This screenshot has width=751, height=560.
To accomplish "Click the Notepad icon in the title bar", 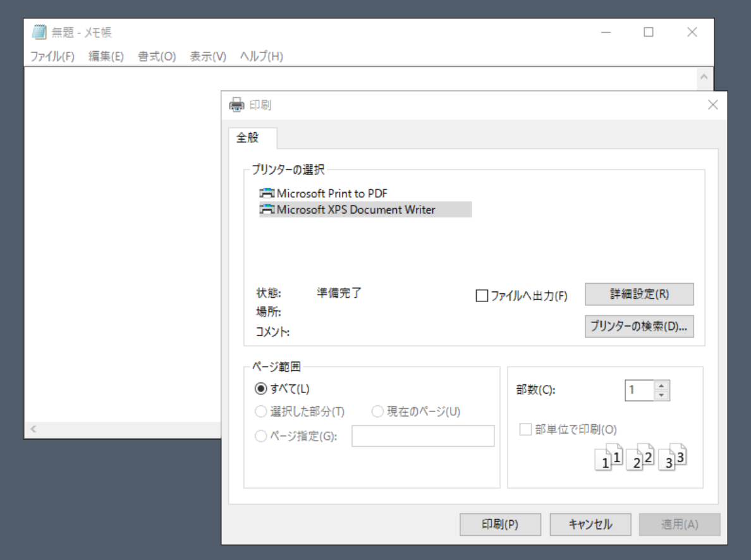I will (x=39, y=32).
